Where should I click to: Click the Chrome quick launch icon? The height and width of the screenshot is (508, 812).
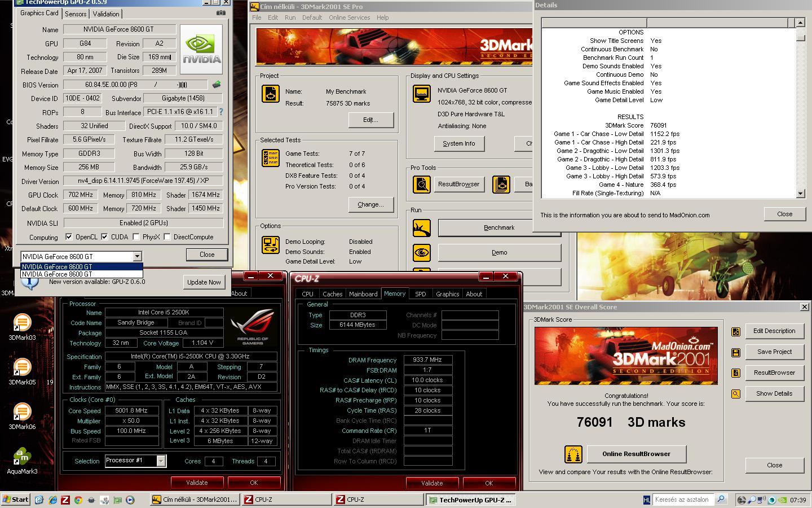[x=78, y=500]
